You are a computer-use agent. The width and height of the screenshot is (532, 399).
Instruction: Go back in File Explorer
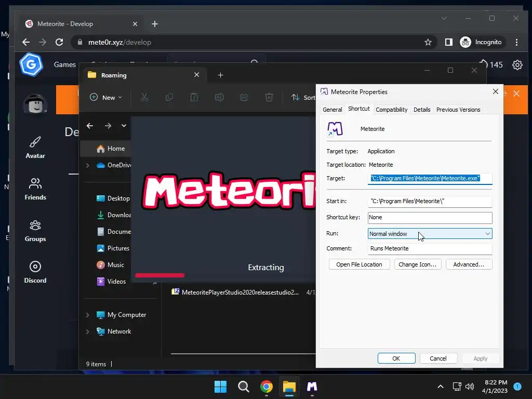(x=89, y=126)
